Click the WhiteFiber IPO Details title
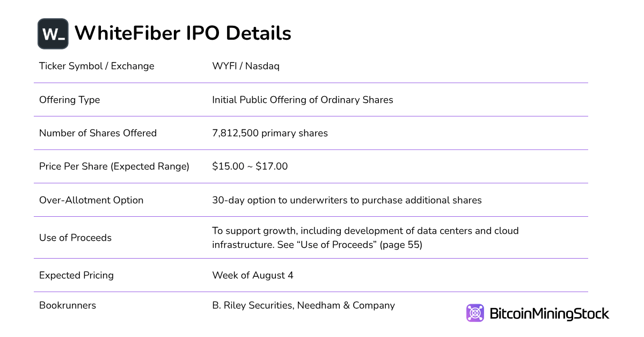644x337 pixels. coord(182,33)
